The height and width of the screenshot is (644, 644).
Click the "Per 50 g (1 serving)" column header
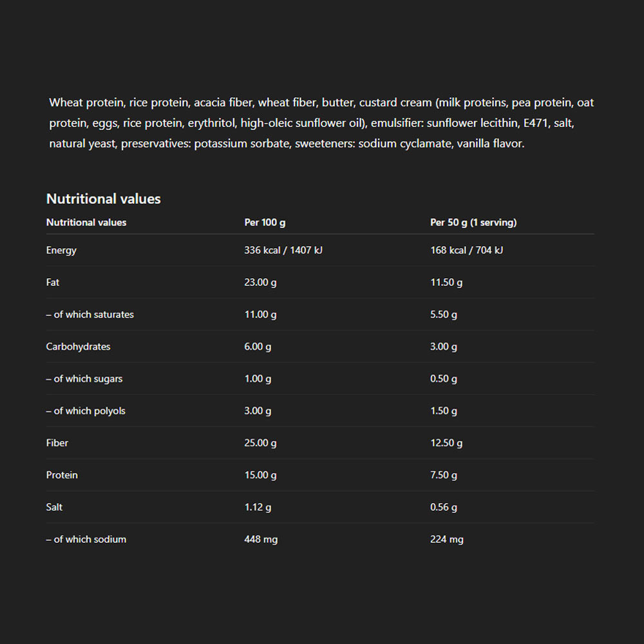(x=473, y=223)
